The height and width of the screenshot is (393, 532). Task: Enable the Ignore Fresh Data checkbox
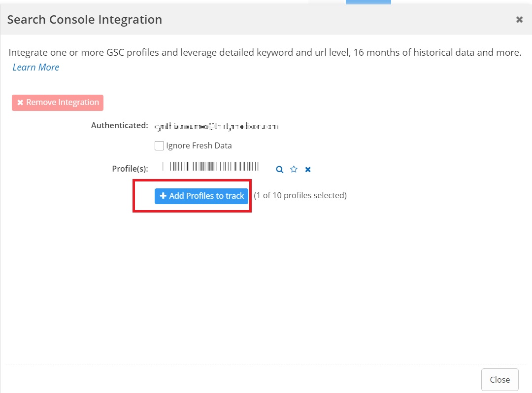tap(159, 146)
